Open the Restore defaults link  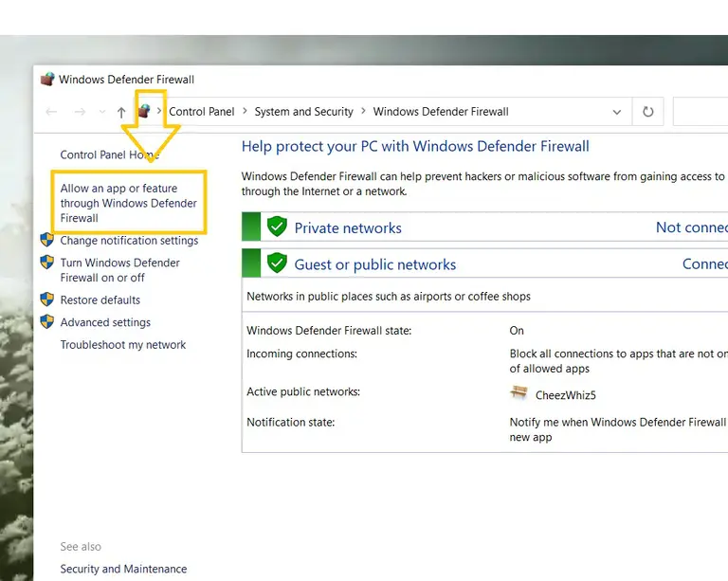(100, 300)
